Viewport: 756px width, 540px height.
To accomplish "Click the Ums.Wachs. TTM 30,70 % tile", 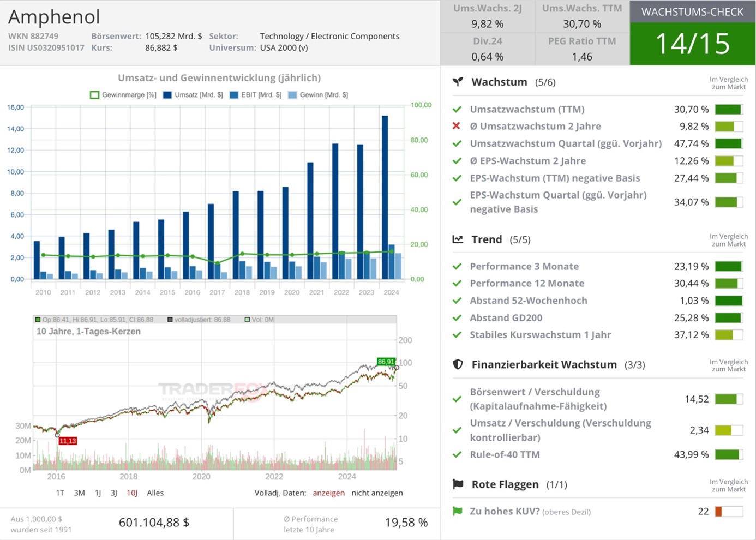I will [582, 16].
